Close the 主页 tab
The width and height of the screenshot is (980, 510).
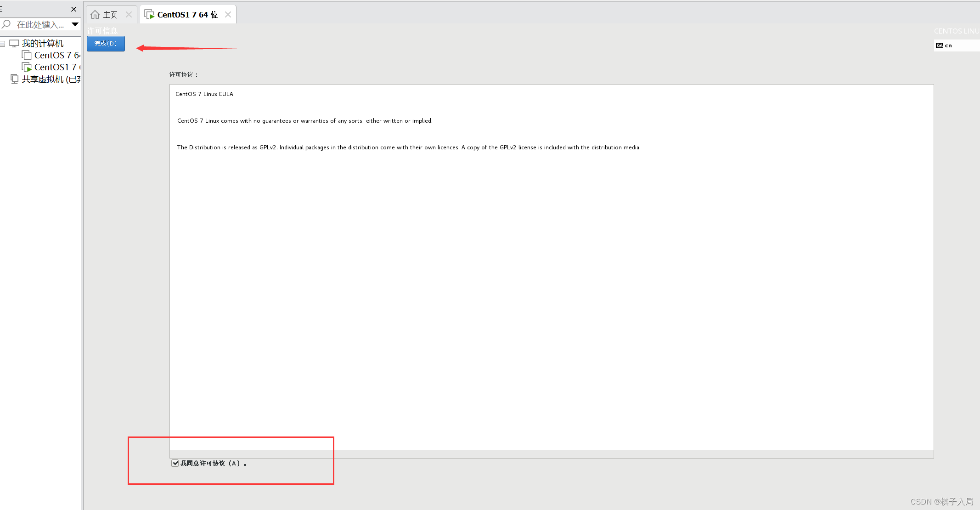129,15
